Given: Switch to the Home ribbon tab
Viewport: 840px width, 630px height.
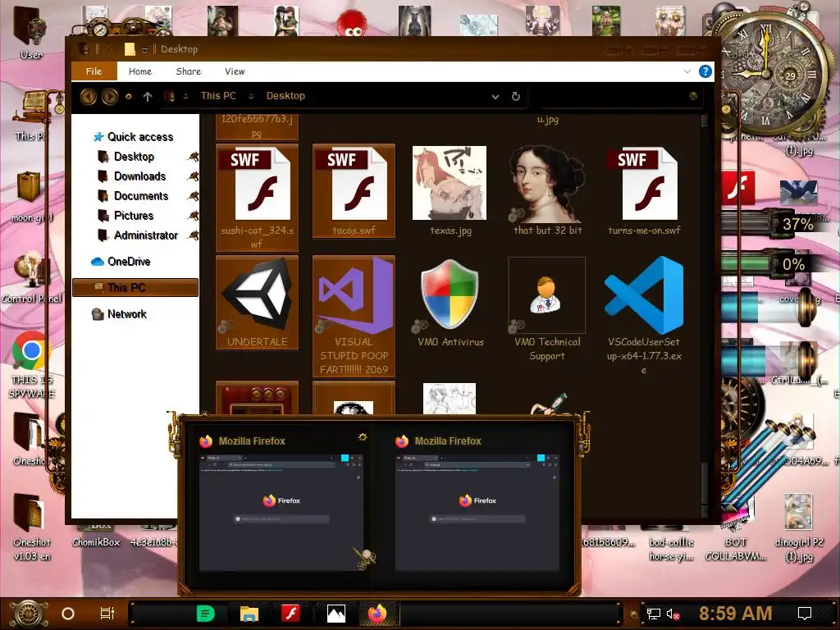Looking at the screenshot, I should [139, 71].
